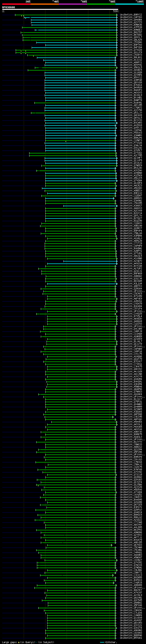Viewport: 146px width, 644px height.
Task: Open hit UniRef100_Q5FGU6
Action: coord(131,605)
